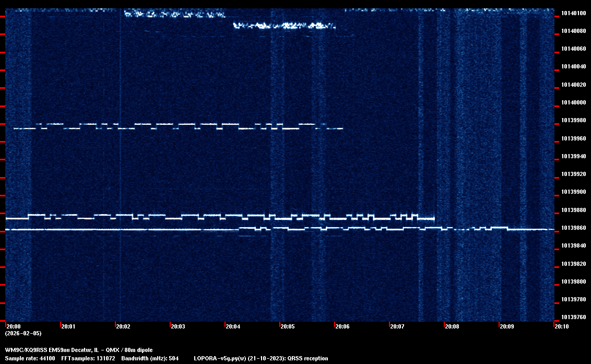This screenshot has width=591, height=364.
Task: Click the LOPORA-v5g.py QRSS reception text
Action: point(261,358)
